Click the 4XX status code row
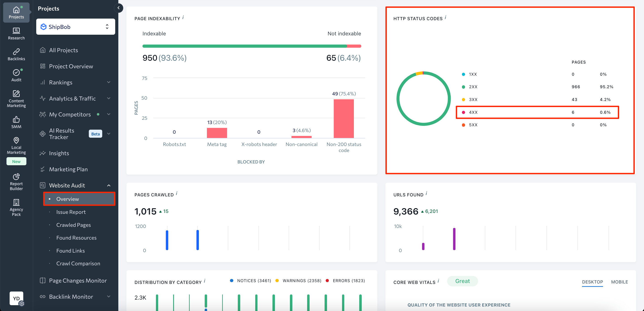This screenshot has width=644, height=311. coord(537,112)
